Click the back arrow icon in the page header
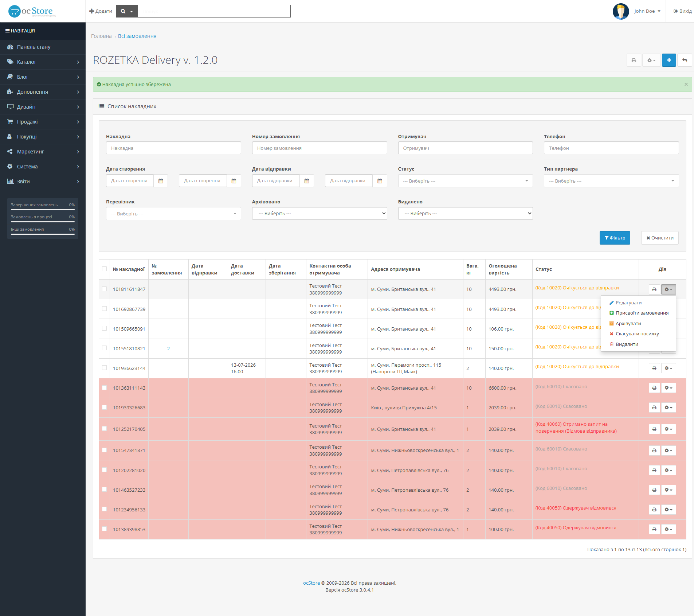694x616 pixels. (x=685, y=60)
